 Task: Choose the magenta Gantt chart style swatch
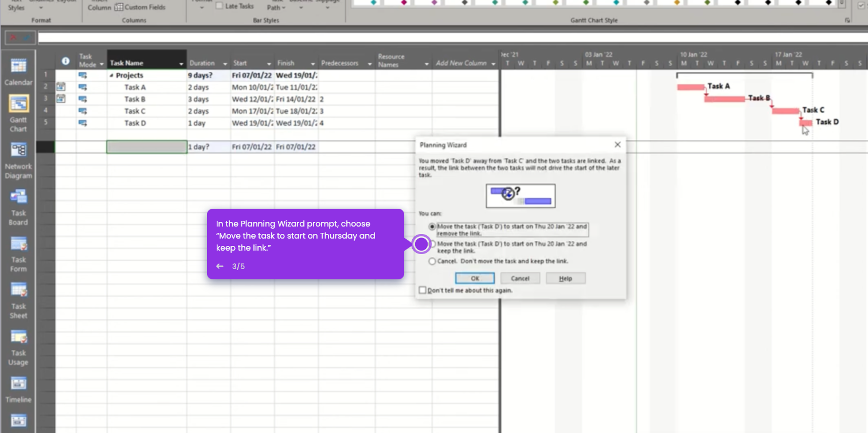(404, 3)
